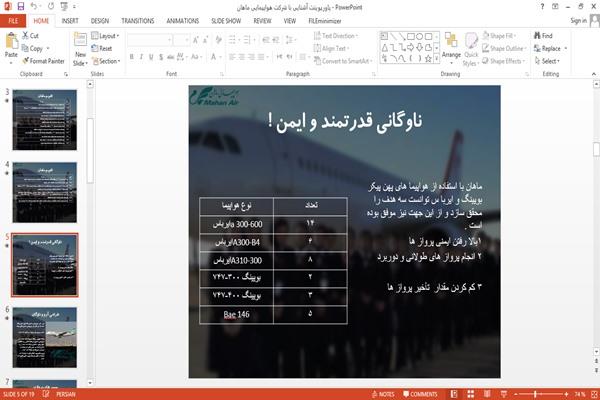Switch to SLIDE SHOW tab

[226, 21]
